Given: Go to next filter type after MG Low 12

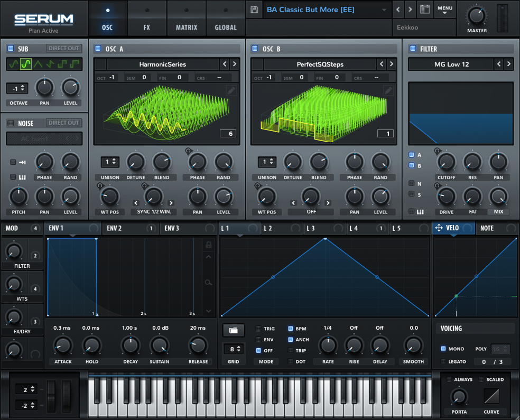Looking at the screenshot, I should (x=509, y=64).
